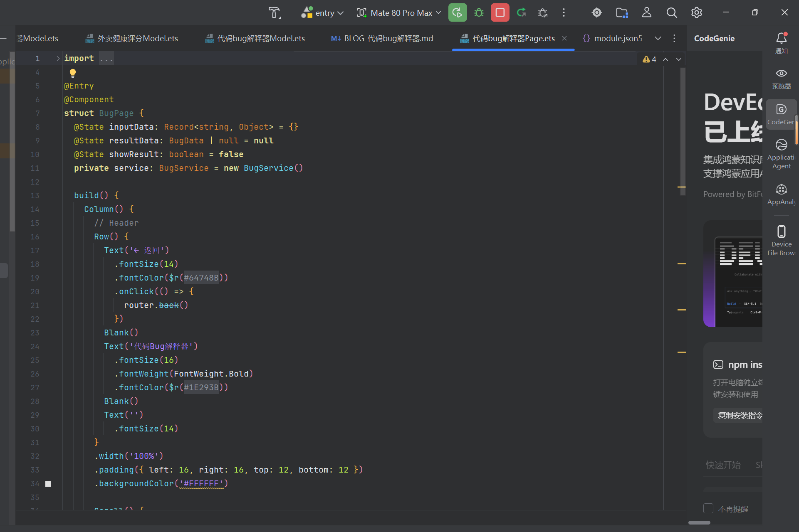
Task: Click the 快速开始 tab link
Action: (x=723, y=465)
